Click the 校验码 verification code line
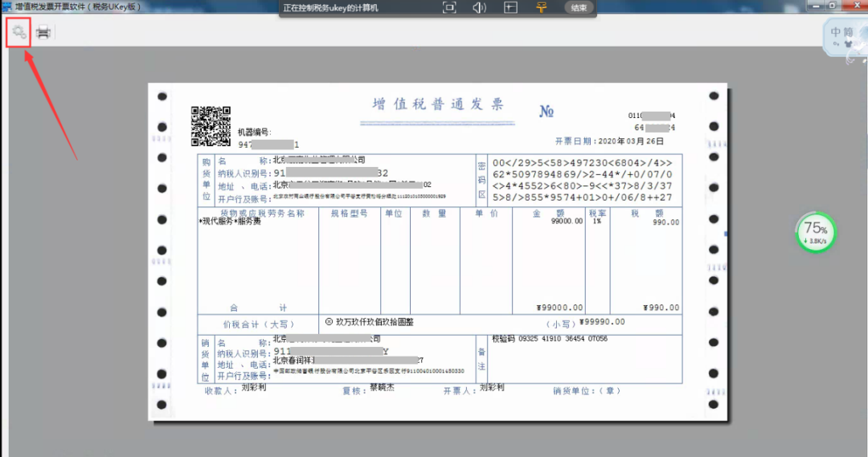The image size is (868, 457). point(550,339)
